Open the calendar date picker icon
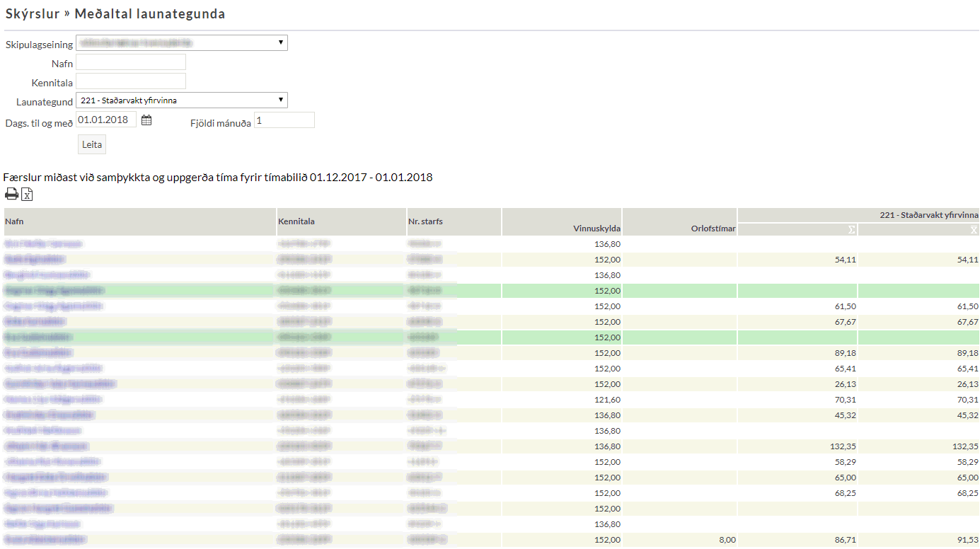The image size is (980, 549). coord(146,120)
